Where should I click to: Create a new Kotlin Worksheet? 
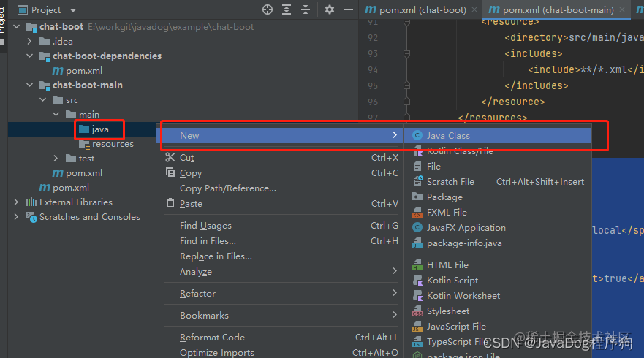click(x=497, y=296)
